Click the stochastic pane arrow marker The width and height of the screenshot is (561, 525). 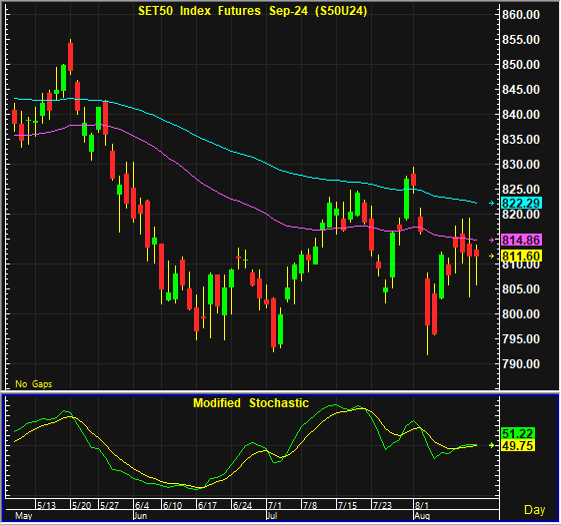click(x=492, y=445)
